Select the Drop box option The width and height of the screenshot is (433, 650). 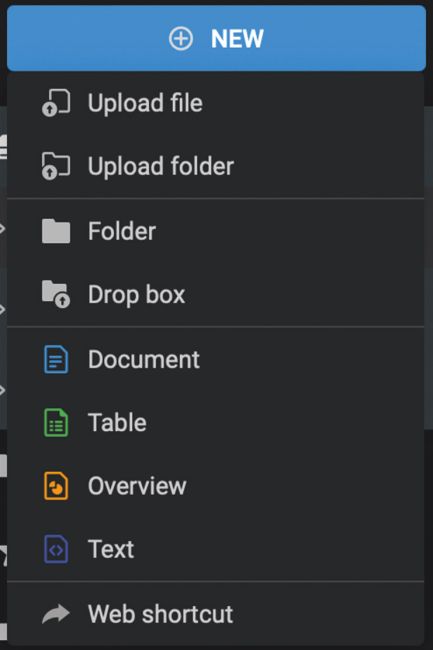(x=215, y=294)
